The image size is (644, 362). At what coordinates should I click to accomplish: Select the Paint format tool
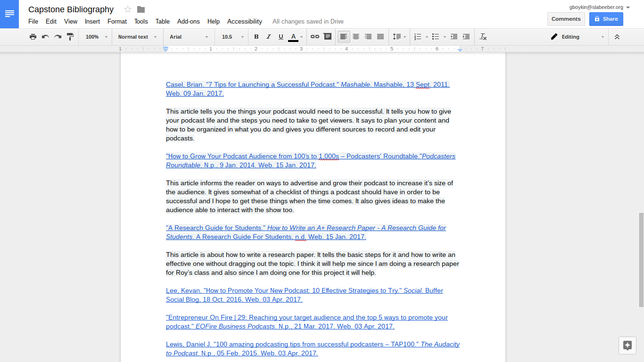point(70,37)
